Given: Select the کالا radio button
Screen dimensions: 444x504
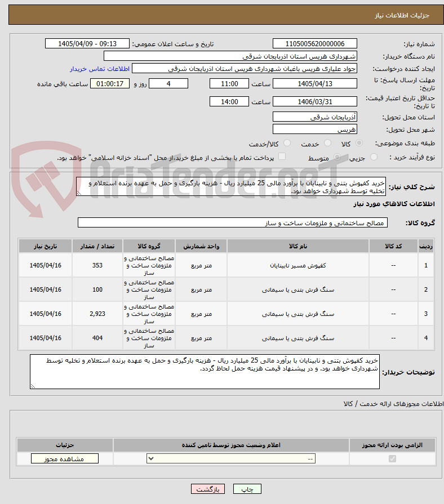Looking at the screenshot, I should [x=359, y=143].
